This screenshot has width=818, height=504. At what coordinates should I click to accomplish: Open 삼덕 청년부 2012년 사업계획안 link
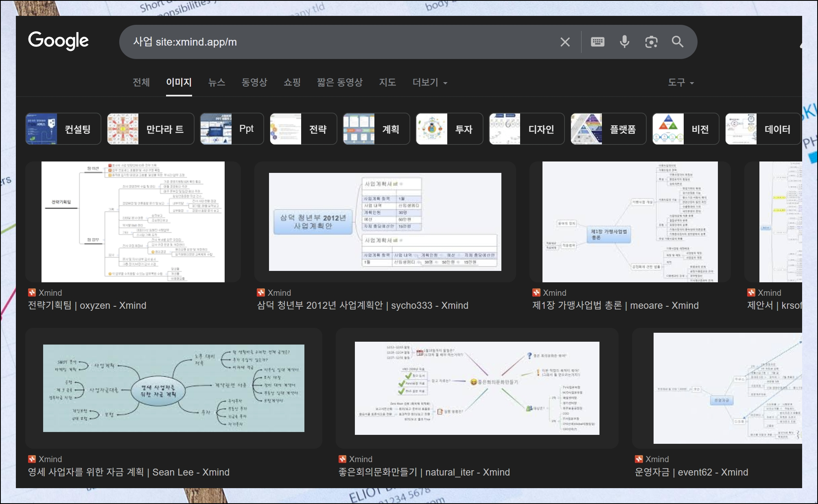pyautogui.click(x=362, y=305)
